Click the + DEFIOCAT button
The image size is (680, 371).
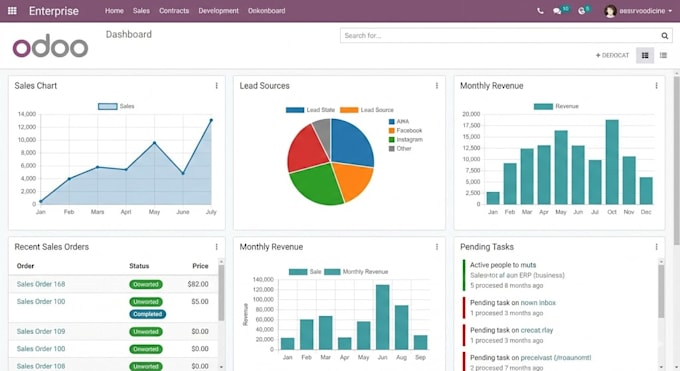612,55
